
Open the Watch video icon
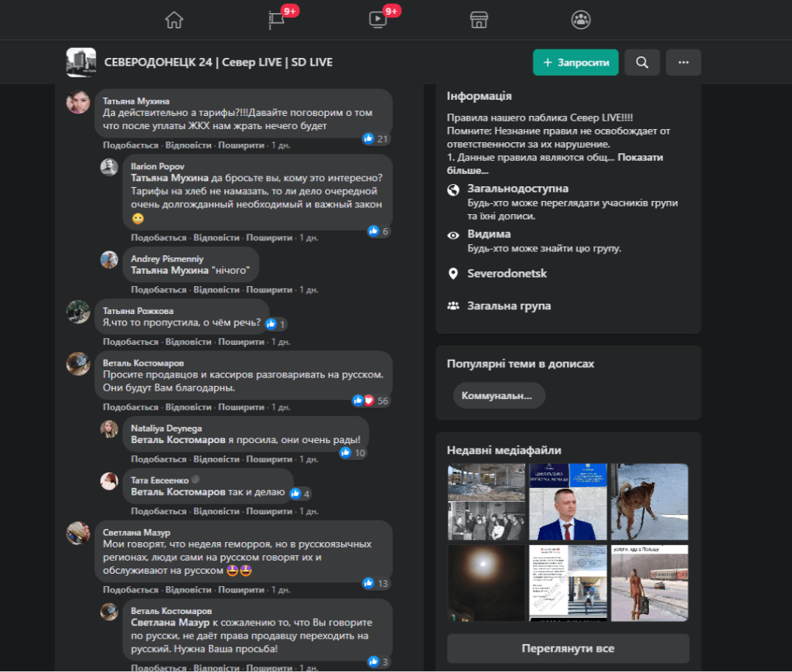click(377, 20)
